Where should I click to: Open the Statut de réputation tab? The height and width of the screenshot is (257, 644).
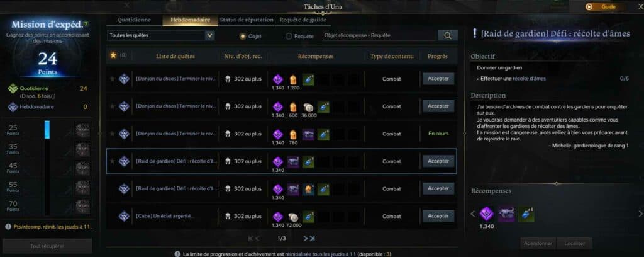pos(247,20)
